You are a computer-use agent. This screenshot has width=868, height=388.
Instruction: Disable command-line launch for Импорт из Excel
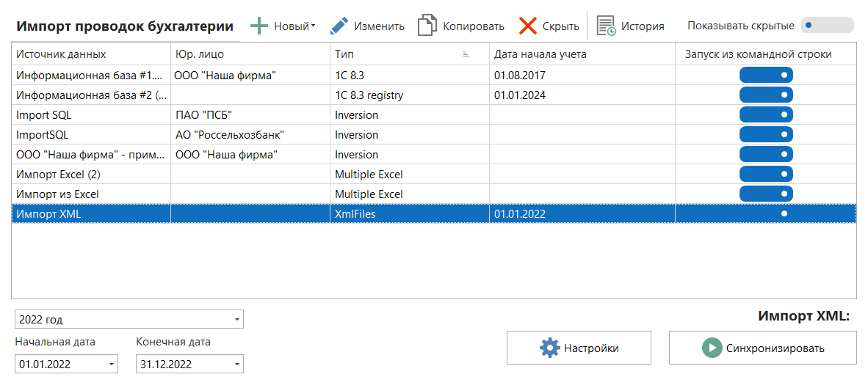coord(766,194)
